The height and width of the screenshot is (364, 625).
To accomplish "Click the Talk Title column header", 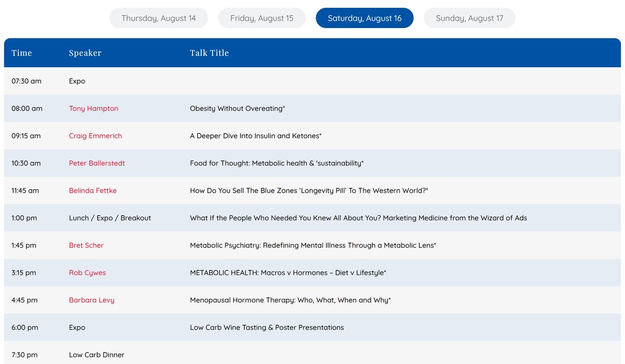I will click(x=209, y=53).
